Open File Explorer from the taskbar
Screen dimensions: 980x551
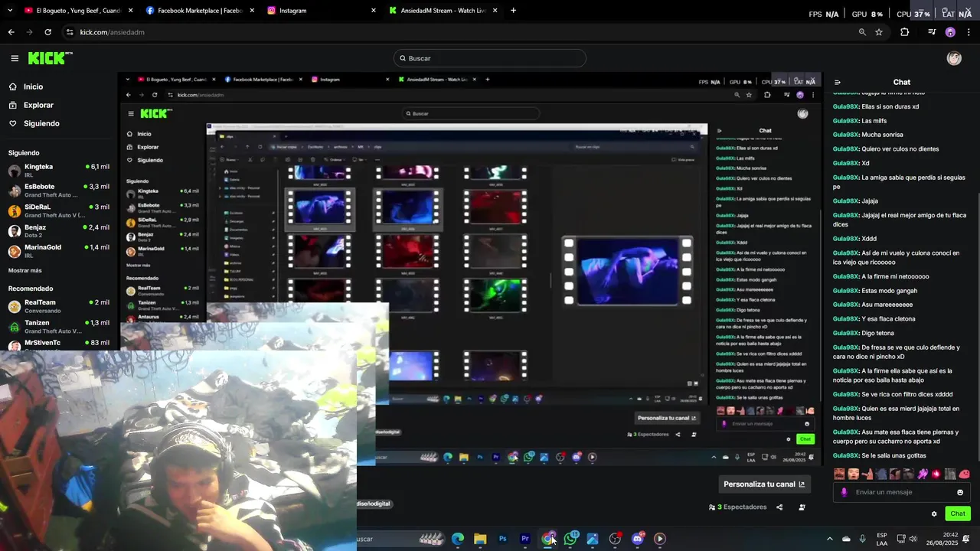480,539
